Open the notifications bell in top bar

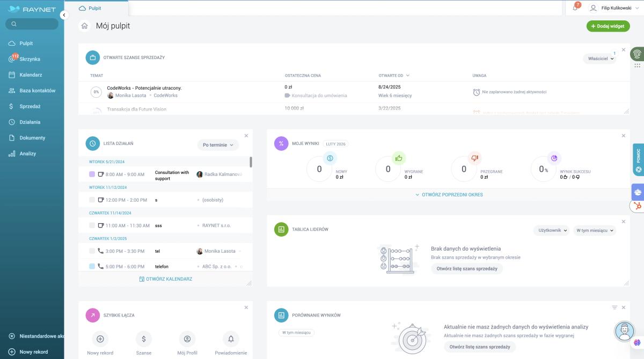pyautogui.click(x=575, y=8)
